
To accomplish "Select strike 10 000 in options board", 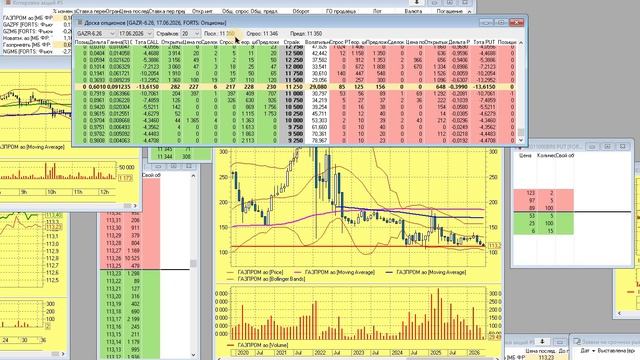I will coord(294,120).
